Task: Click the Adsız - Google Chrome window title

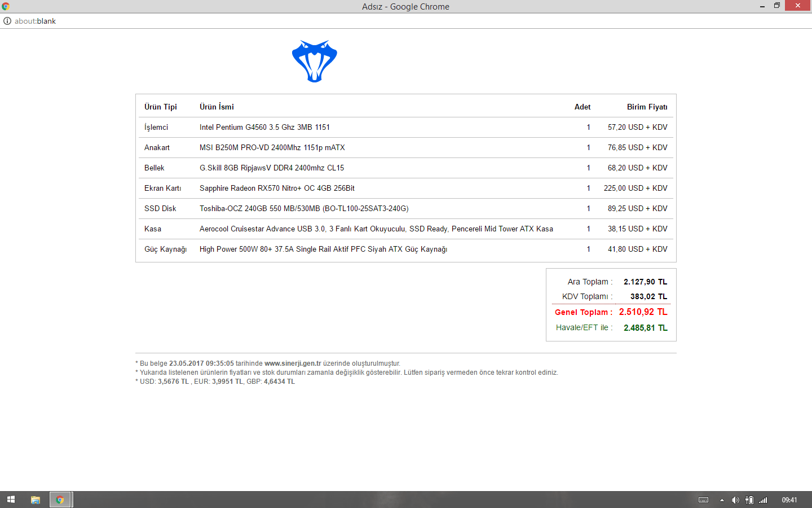Action: [406, 6]
